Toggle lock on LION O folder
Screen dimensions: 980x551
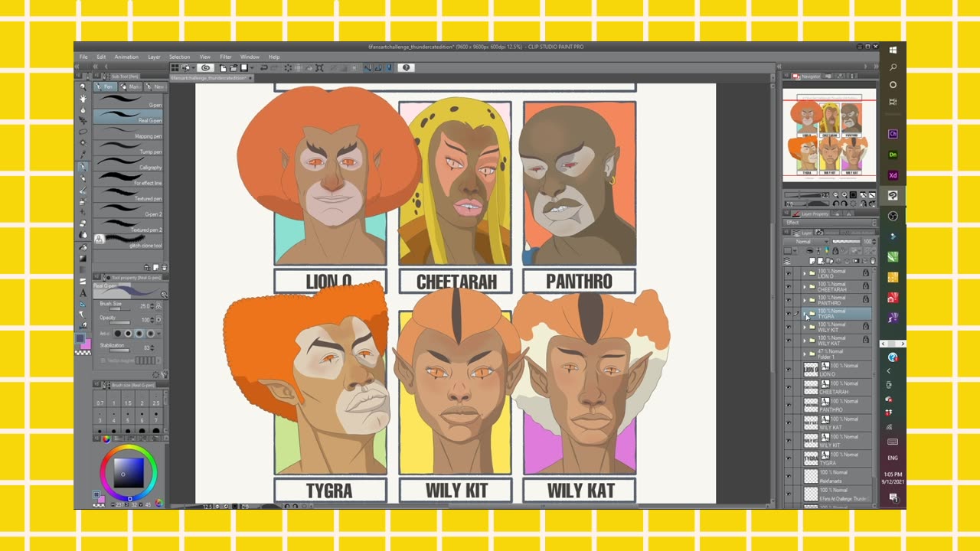pos(866,272)
